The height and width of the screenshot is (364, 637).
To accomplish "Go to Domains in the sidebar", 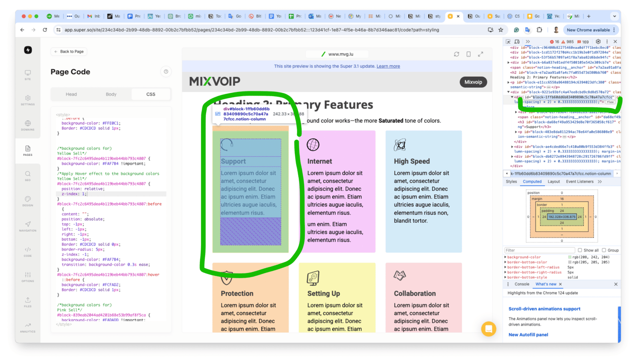I will 28,126.
